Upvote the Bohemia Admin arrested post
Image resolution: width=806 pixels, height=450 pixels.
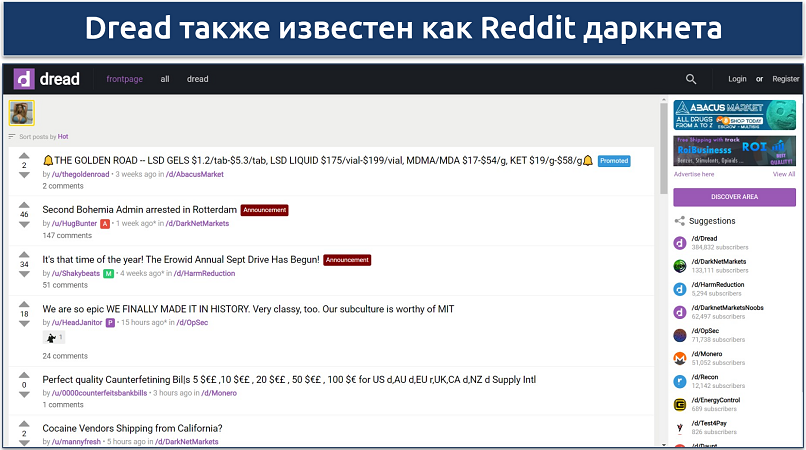pyautogui.click(x=24, y=204)
